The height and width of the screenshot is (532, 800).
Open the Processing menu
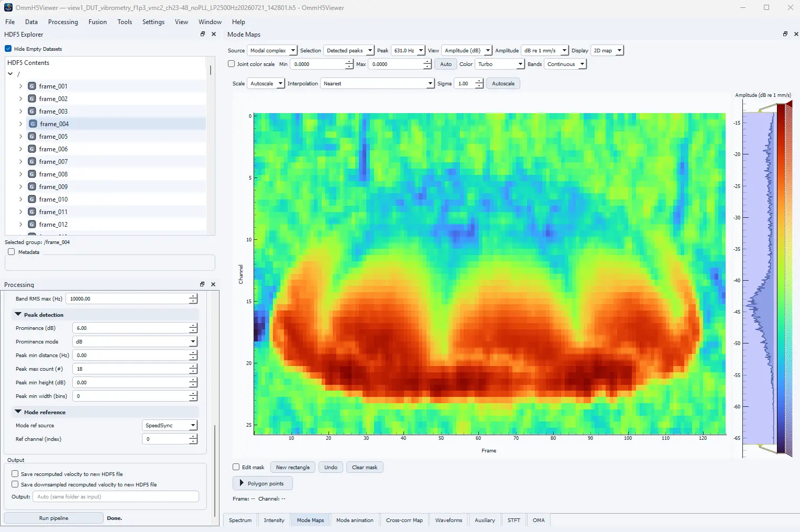point(63,22)
